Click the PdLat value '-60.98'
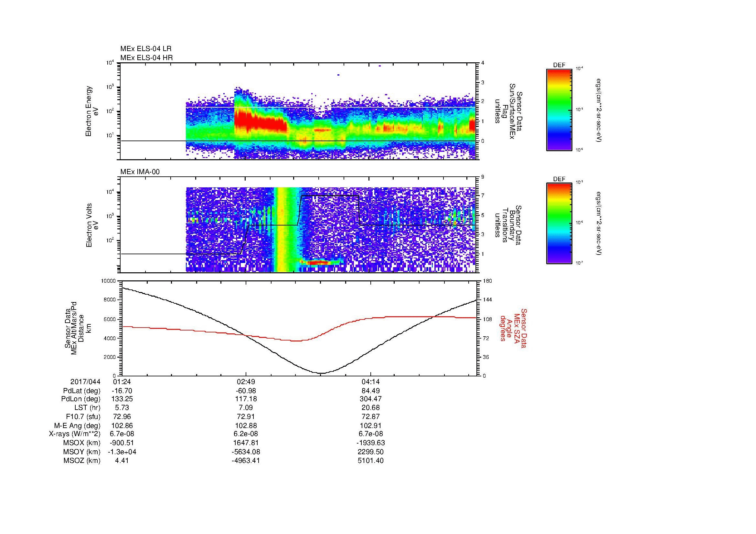The image size is (756, 534). tap(246, 391)
